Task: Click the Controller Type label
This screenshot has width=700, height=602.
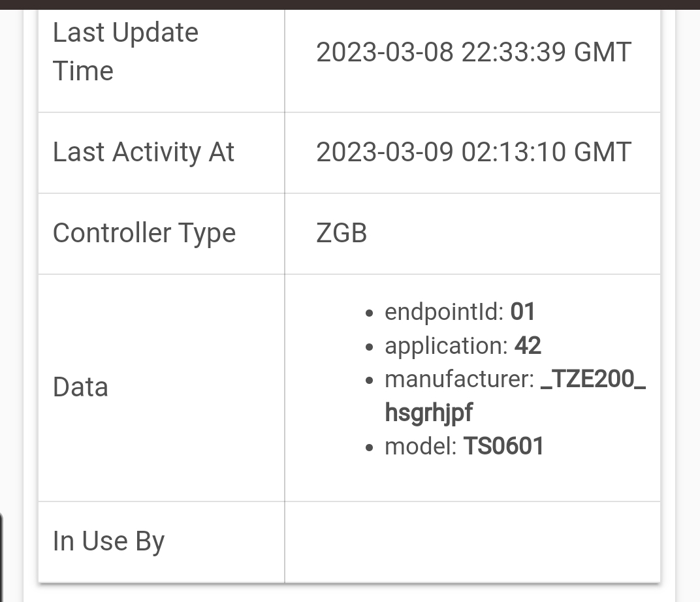Action: click(144, 233)
